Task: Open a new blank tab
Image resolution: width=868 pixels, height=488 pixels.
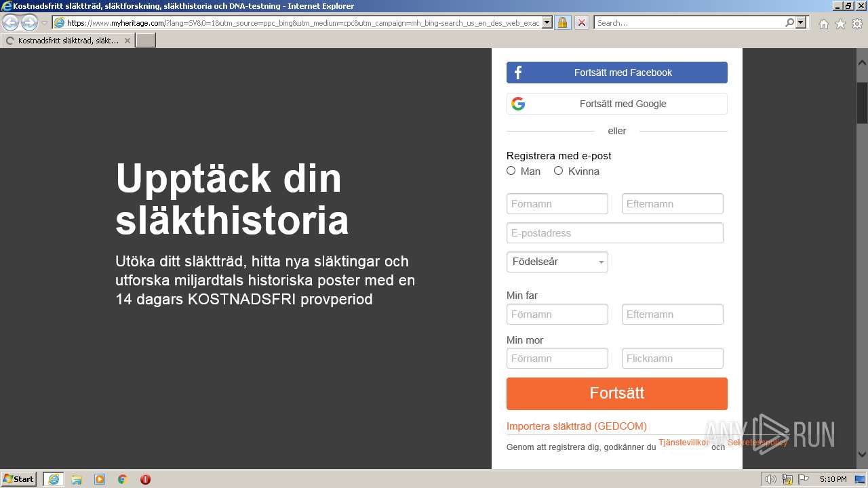Action: [146, 41]
